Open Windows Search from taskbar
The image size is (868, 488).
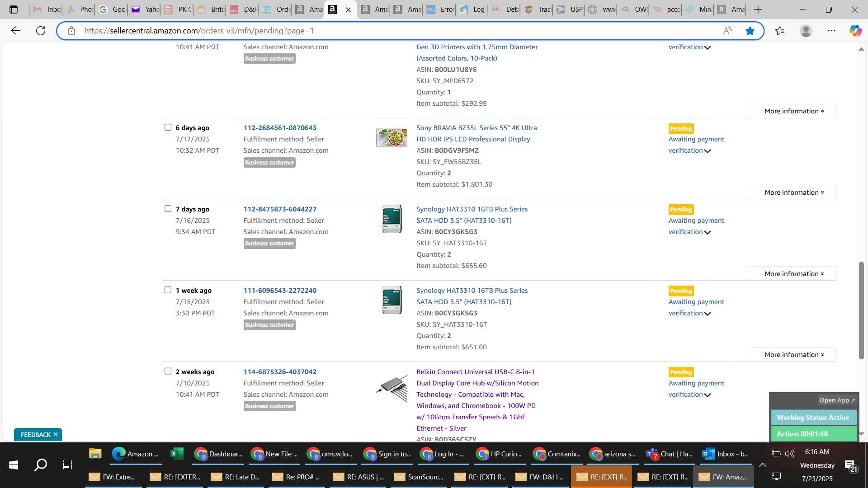pos(41,465)
